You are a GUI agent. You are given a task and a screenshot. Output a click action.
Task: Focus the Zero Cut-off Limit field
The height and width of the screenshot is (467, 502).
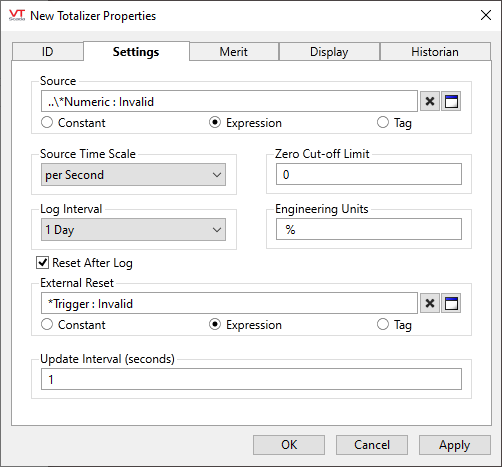369,174
